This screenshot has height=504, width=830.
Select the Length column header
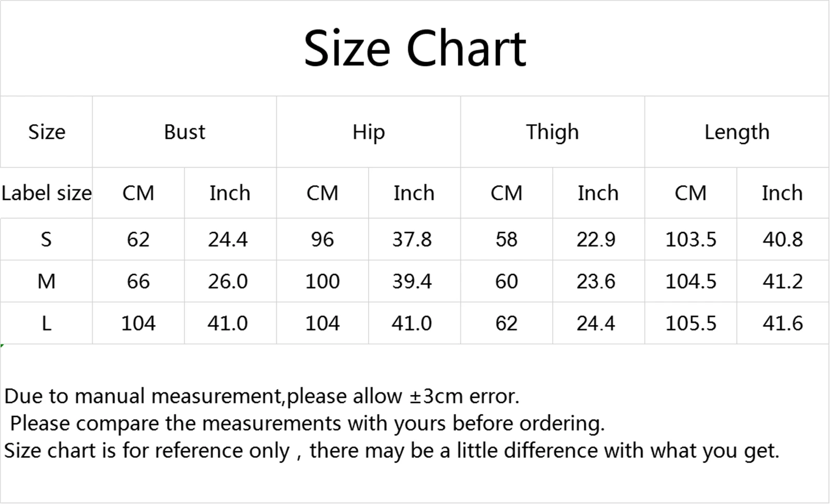[737, 132]
